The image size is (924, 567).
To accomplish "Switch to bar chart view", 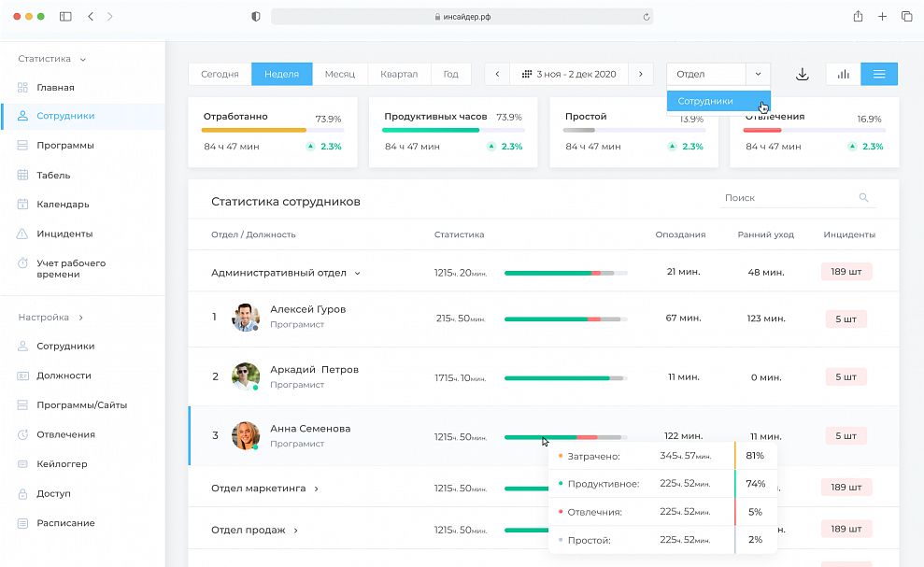I will (844, 75).
